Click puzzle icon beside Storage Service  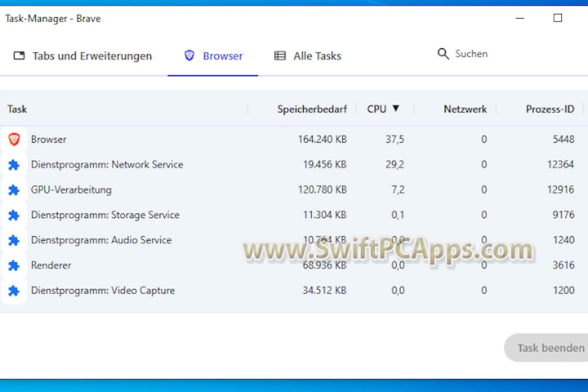tap(14, 215)
